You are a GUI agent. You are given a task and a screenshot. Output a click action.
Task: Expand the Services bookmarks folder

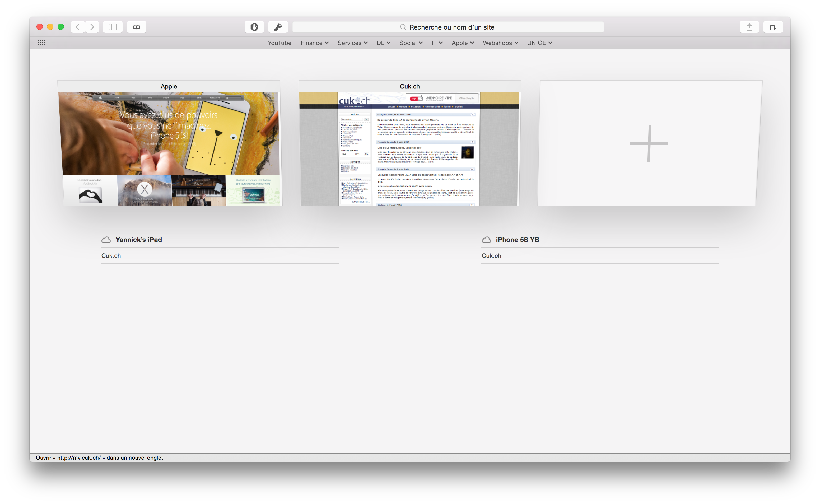352,43
